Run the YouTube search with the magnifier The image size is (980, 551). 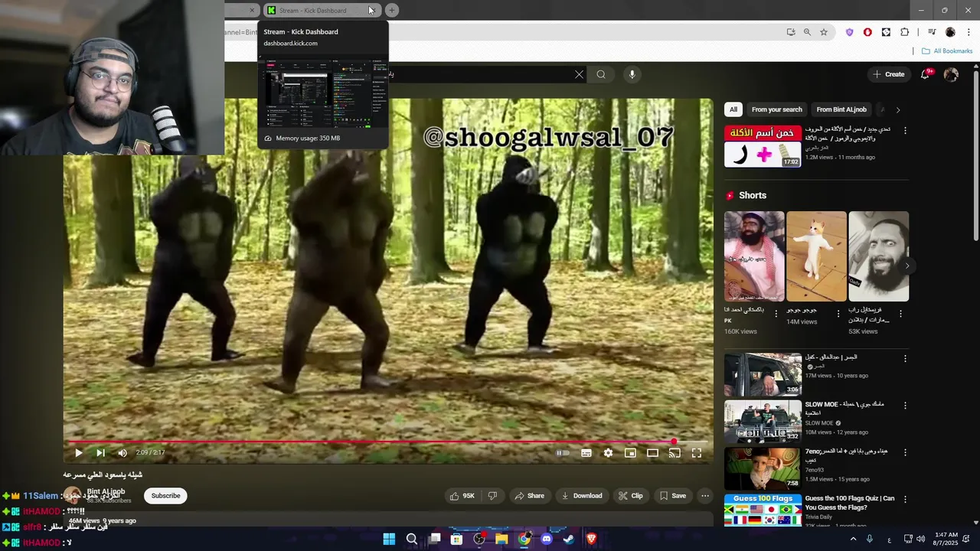point(601,74)
